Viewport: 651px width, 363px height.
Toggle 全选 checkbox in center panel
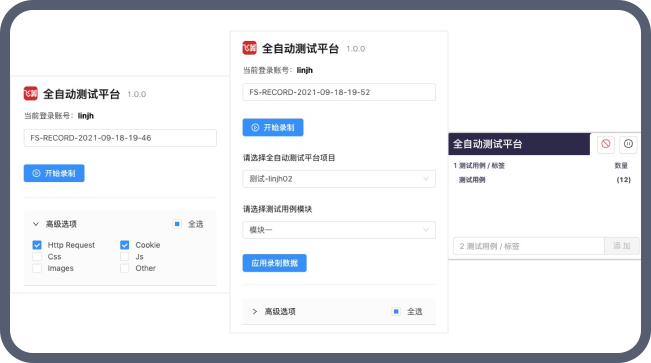396,311
